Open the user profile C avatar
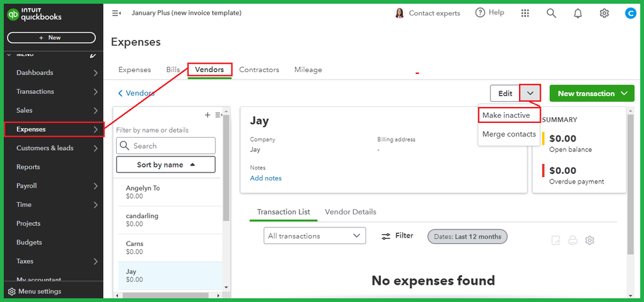This screenshot has height=302, width=644. tap(630, 13)
